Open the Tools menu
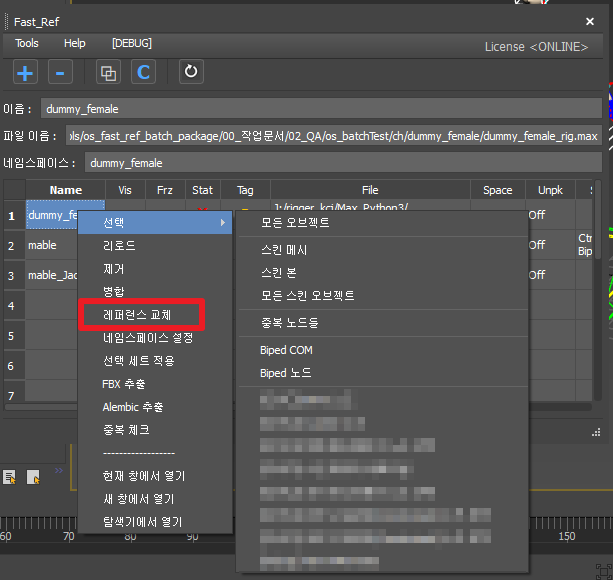 point(27,43)
